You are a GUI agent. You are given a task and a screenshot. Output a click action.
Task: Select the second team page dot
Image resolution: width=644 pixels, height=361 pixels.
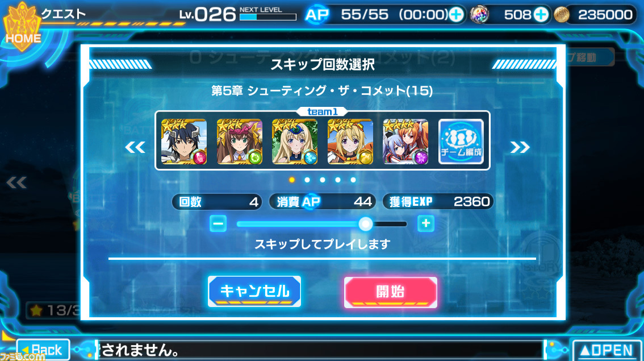(x=307, y=180)
